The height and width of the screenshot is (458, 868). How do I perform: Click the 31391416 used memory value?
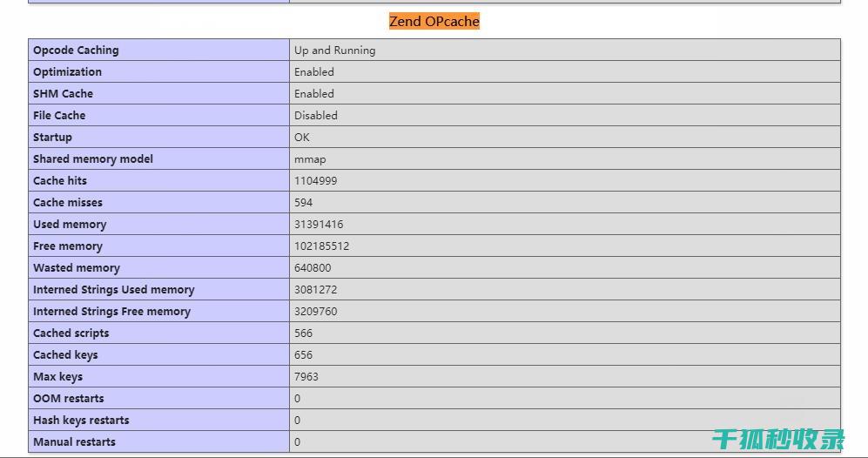click(x=319, y=225)
